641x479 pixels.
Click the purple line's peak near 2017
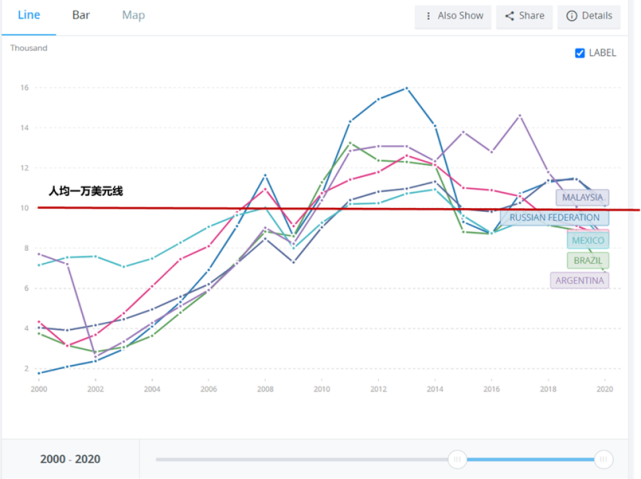tap(520, 115)
